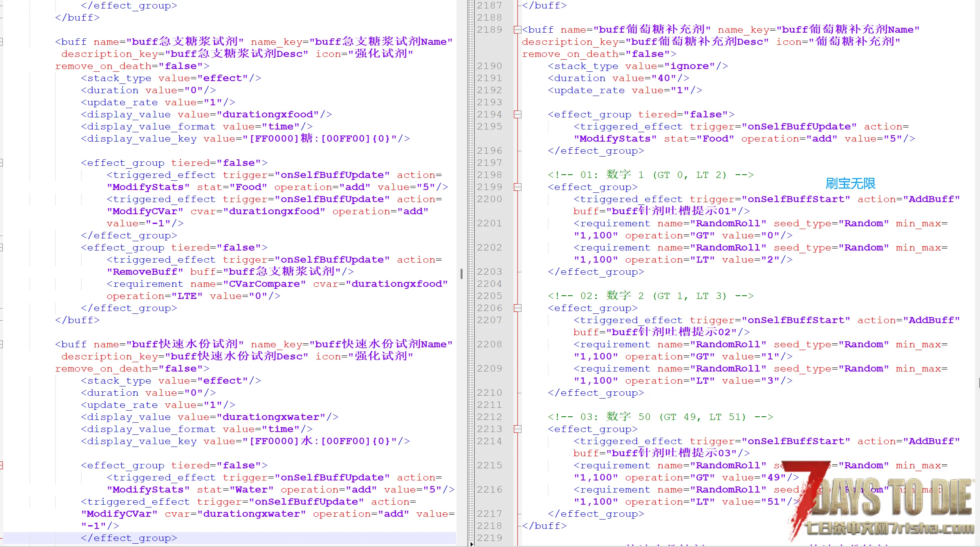The height and width of the screenshot is (547, 980).
Task: Collapse fold marker at line 2189
Action: [517, 29]
